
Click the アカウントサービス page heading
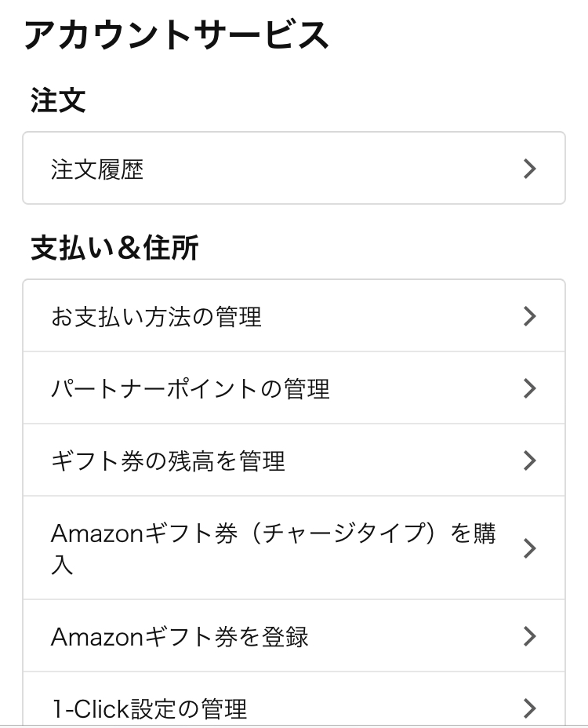point(176,35)
